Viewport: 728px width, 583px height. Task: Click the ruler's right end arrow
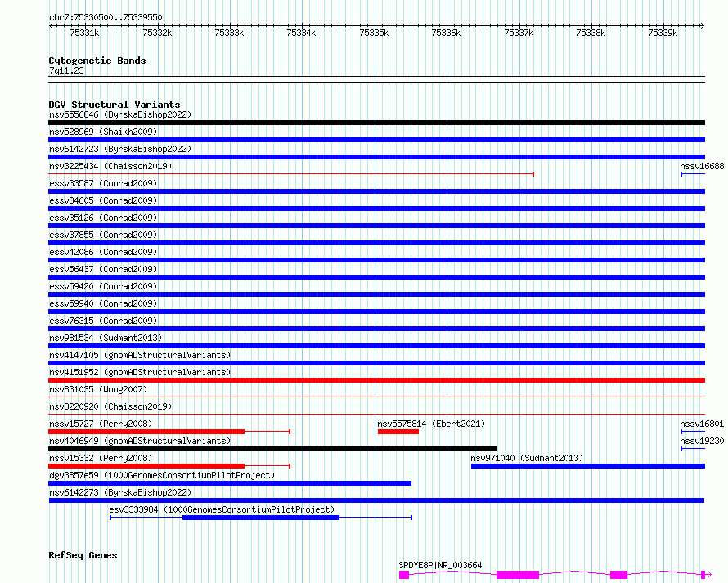coord(702,25)
